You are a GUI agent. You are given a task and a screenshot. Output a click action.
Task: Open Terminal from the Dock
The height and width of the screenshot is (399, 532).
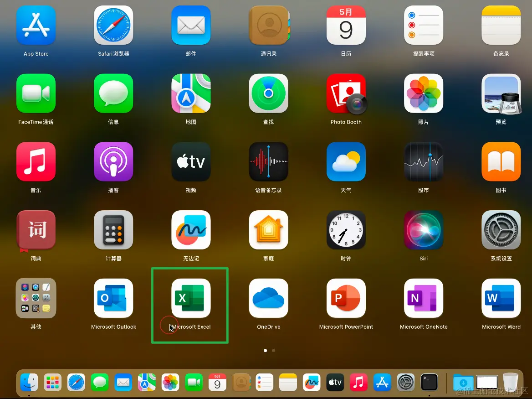pyautogui.click(x=429, y=383)
